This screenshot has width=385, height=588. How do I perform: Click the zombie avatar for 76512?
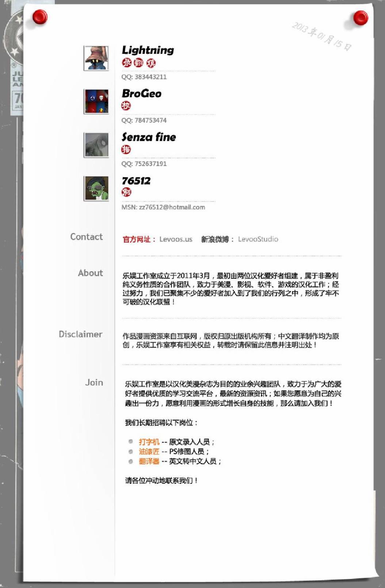coord(96,188)
